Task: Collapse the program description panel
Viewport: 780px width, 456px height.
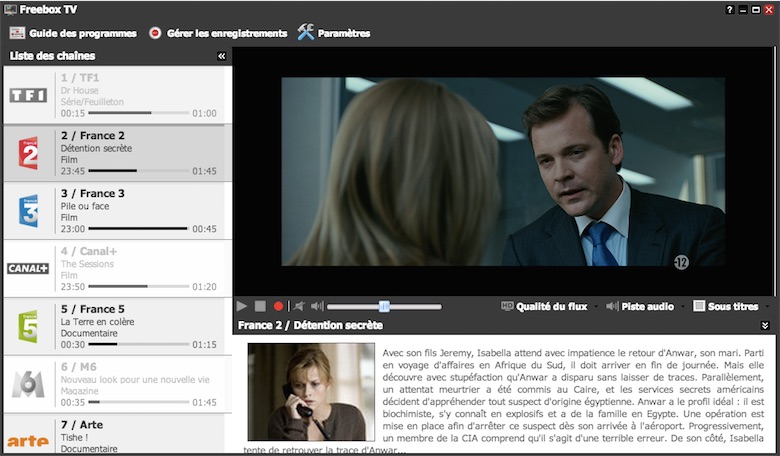Action: pyautogui.click(x=765, y=325)
